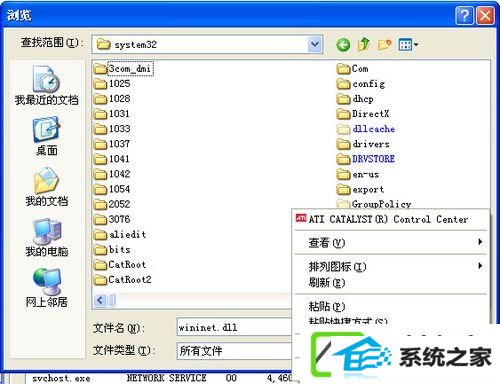Image resolution: width=500 pixels, height=384 pixels.
Task: Select the 1025 folder
Action: [112, 84]
